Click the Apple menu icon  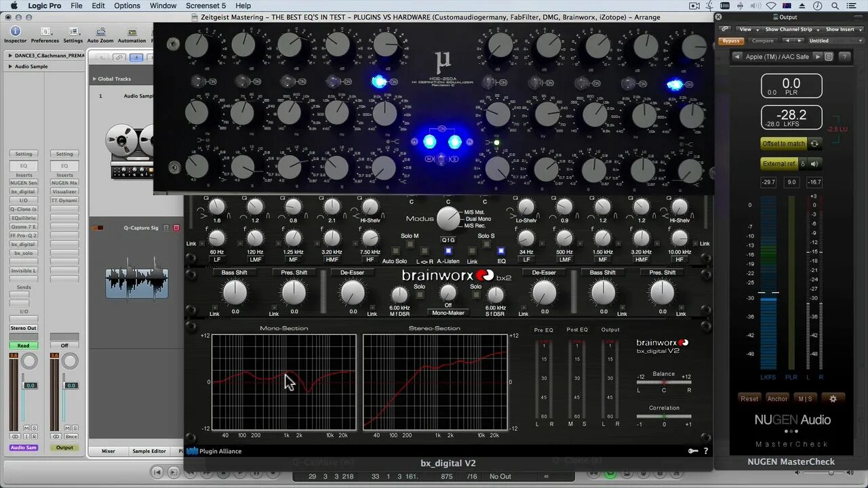[14, 5]
